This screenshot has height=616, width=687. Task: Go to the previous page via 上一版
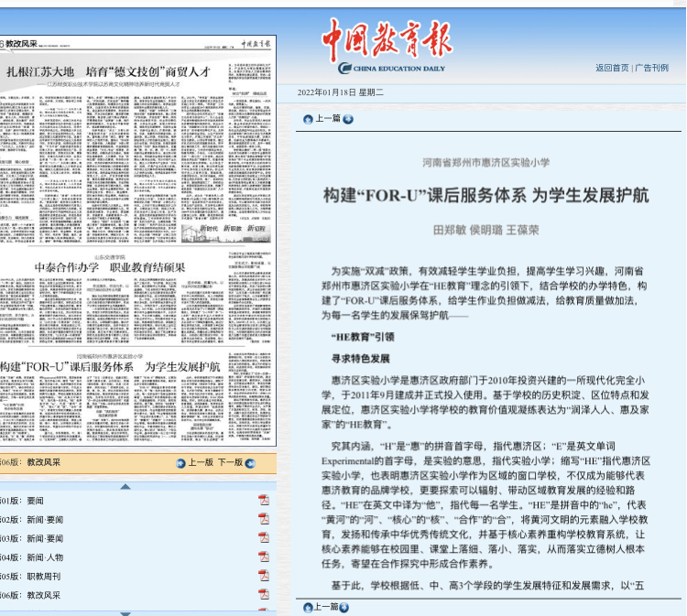pos(201,462)
